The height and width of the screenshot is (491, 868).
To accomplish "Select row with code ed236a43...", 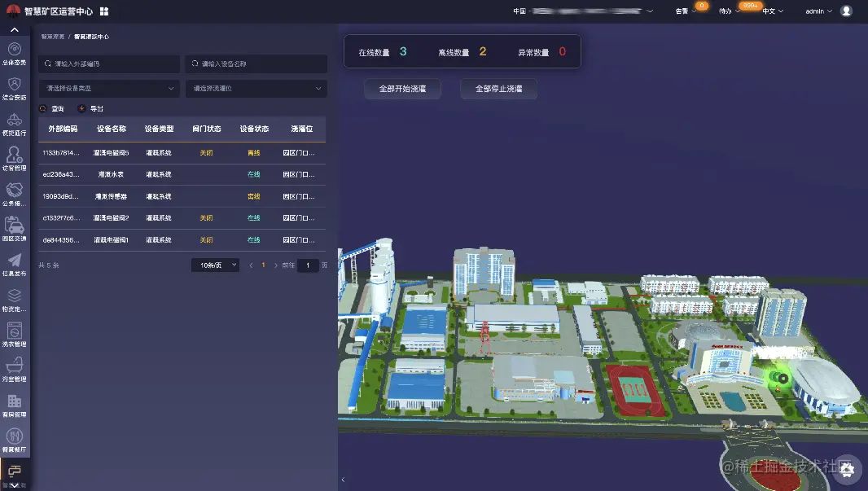I will pos(182,174).
